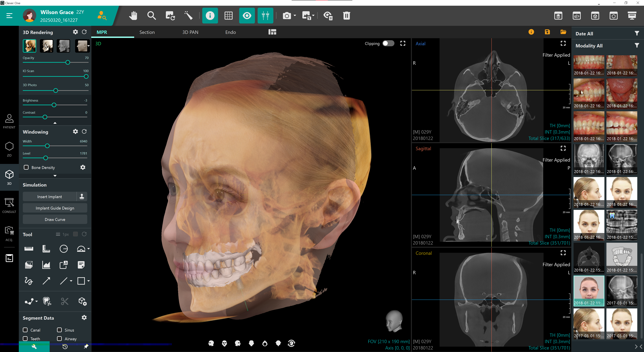
Task: Click the magnifier zoom tool
Action: click(151, 16)
